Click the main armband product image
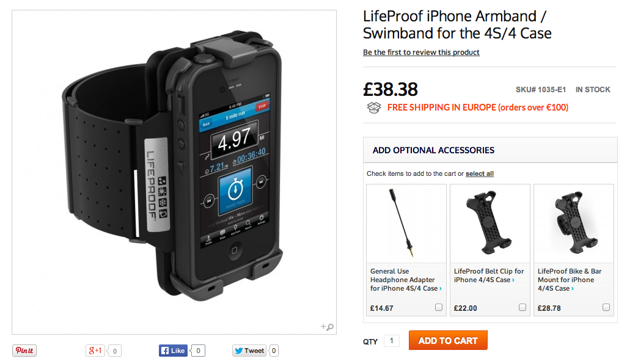638x364 pixels. [174, 172]
